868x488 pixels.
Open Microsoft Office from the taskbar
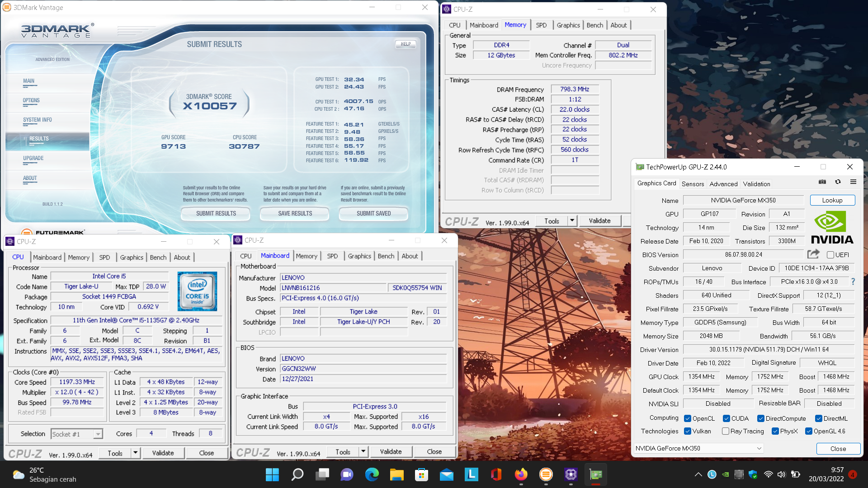pos(496,474)
